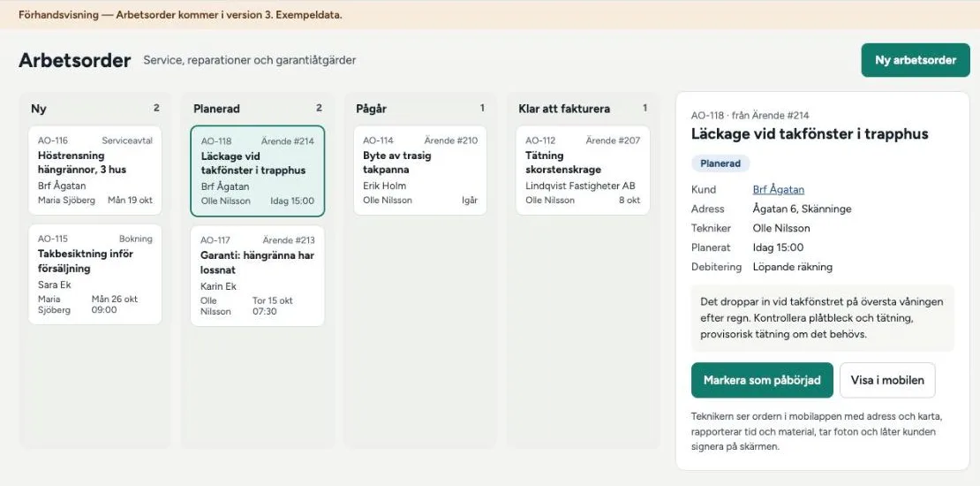Click Ärende #207 on card AO-112

tap(613, 140)
